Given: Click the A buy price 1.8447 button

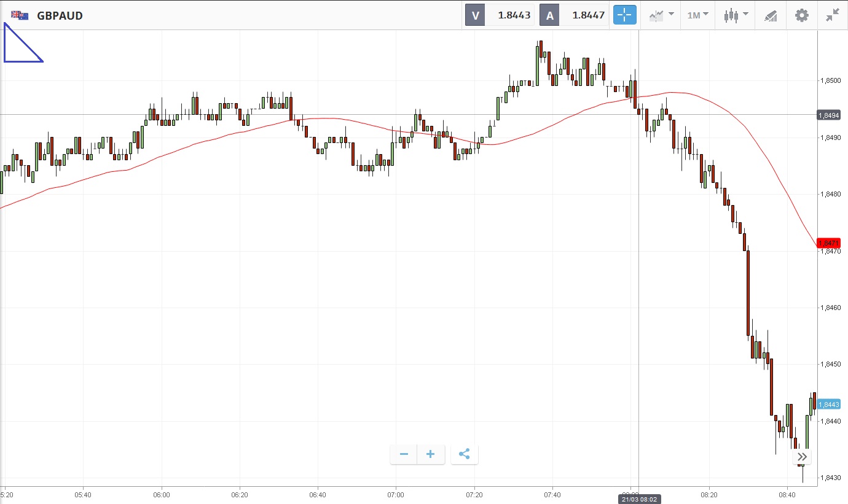Looking at the screenshot, I should click(575, 15).
